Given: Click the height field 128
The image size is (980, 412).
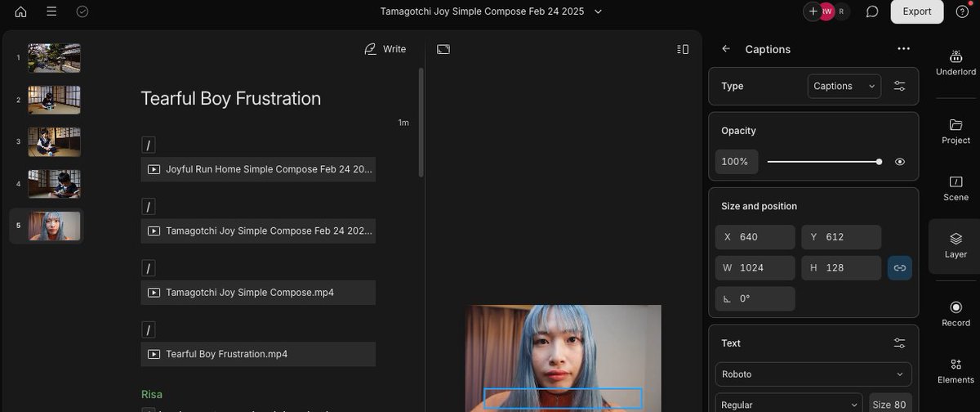Looking at the screenshot, I should click(x=841, y=268).
